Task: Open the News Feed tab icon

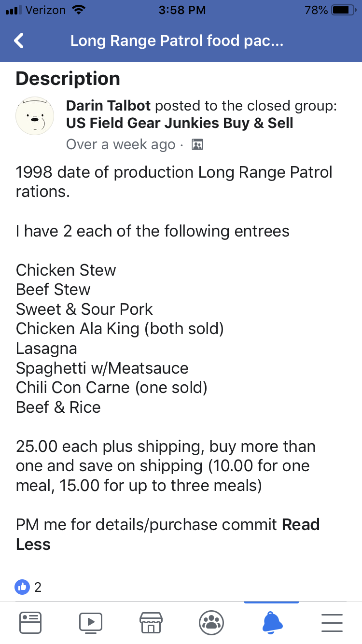Action: pyautogui.click(x=30, y=622)
